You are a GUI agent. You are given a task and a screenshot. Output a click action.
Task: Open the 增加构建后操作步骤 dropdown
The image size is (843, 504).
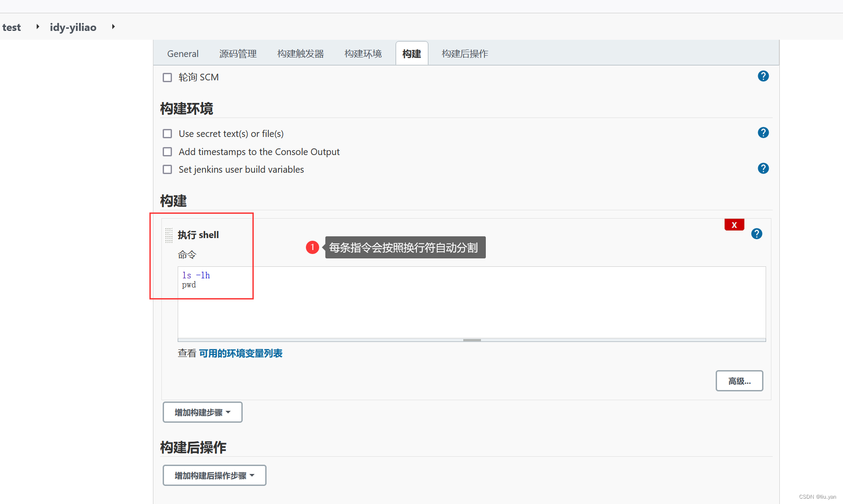pyautogui.click(x=214, y=475)
